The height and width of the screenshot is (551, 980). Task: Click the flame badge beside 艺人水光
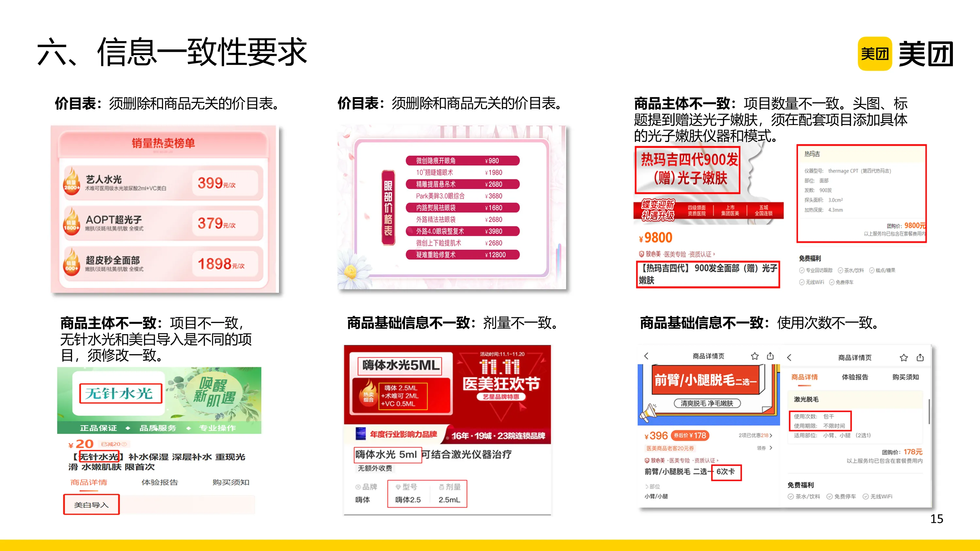tap(72, 181)
